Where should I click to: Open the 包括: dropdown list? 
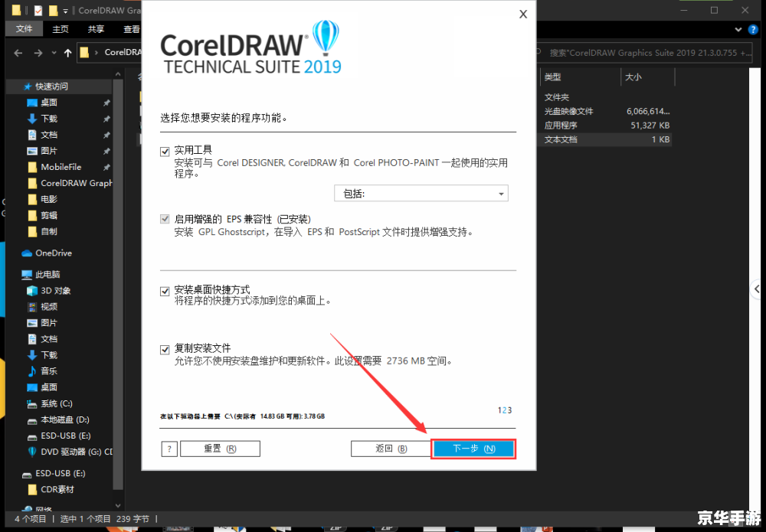pos(421,194)
